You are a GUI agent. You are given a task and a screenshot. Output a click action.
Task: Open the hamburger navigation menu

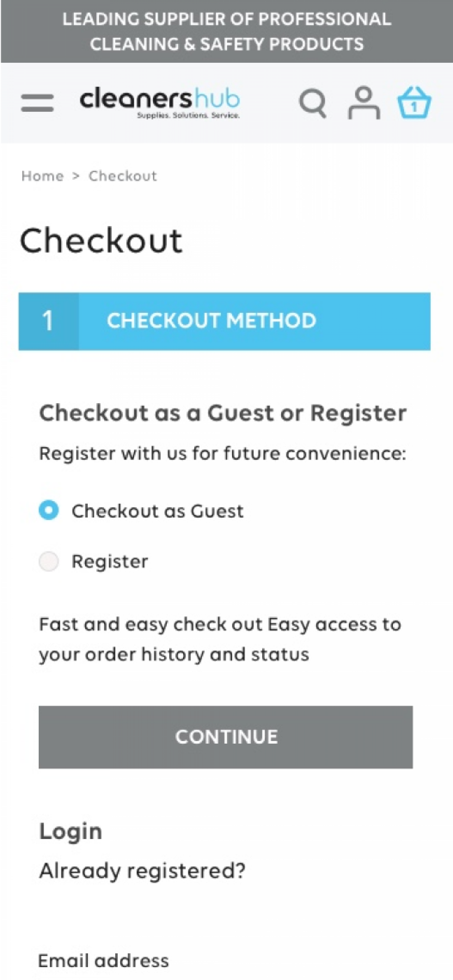(x=37, y=103)
